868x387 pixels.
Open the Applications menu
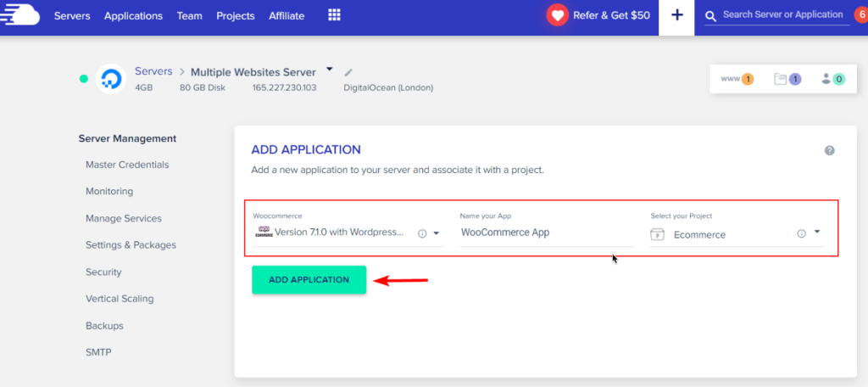[x=133, y=16]
